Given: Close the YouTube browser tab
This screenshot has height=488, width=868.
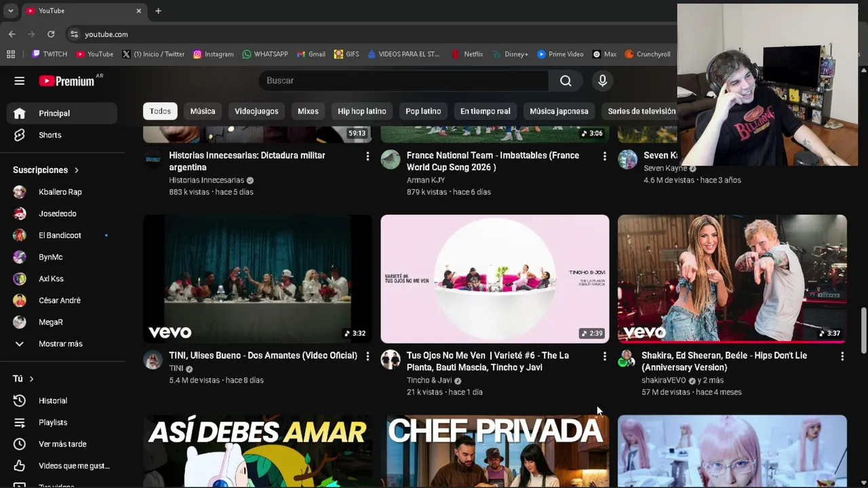Looking at the screenshot, I should pos(138,11).
